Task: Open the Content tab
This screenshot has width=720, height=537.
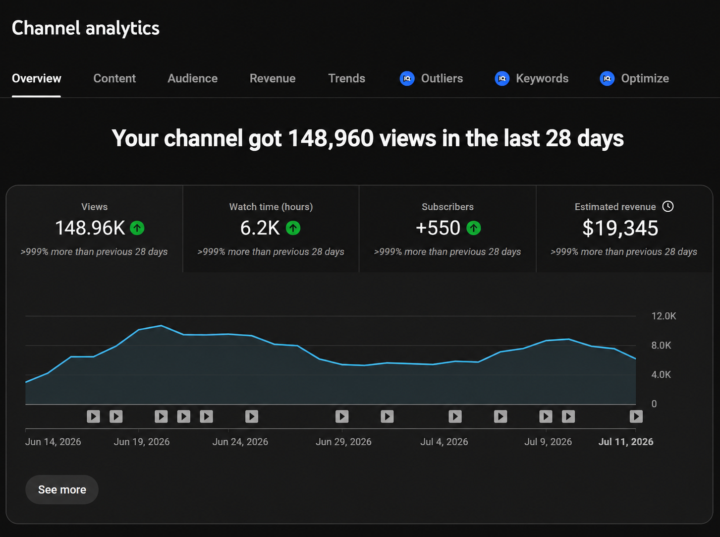Action: coord(114,79)
